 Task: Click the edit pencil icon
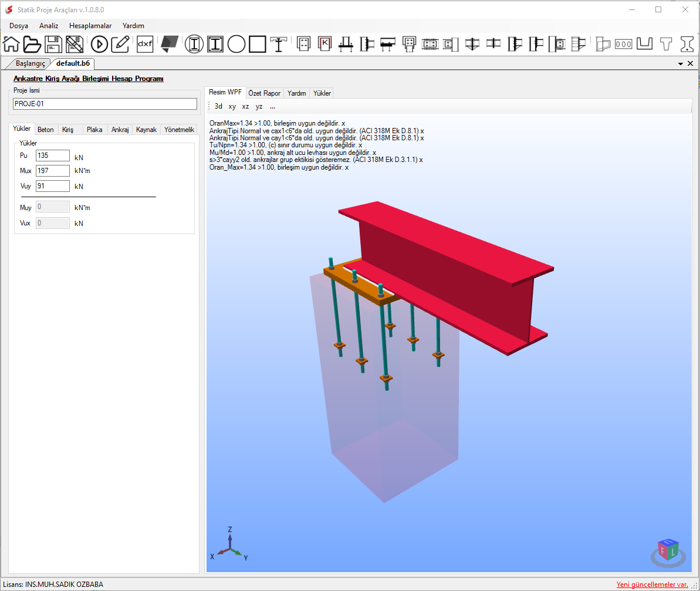pos(120,44)
